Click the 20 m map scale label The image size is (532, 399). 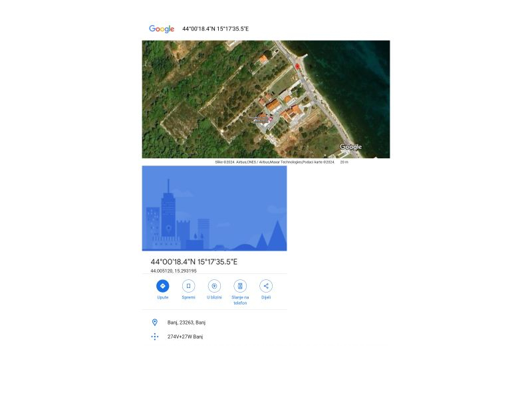coord(344,162)
